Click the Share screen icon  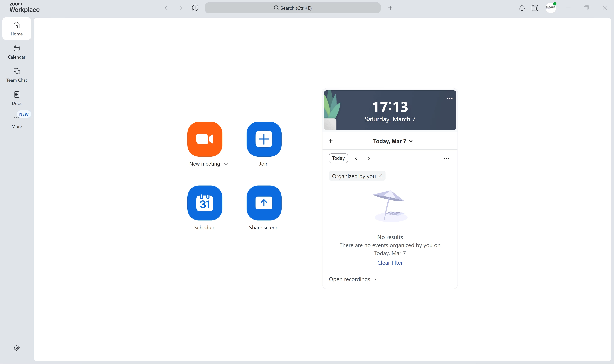tap(264, 203)
